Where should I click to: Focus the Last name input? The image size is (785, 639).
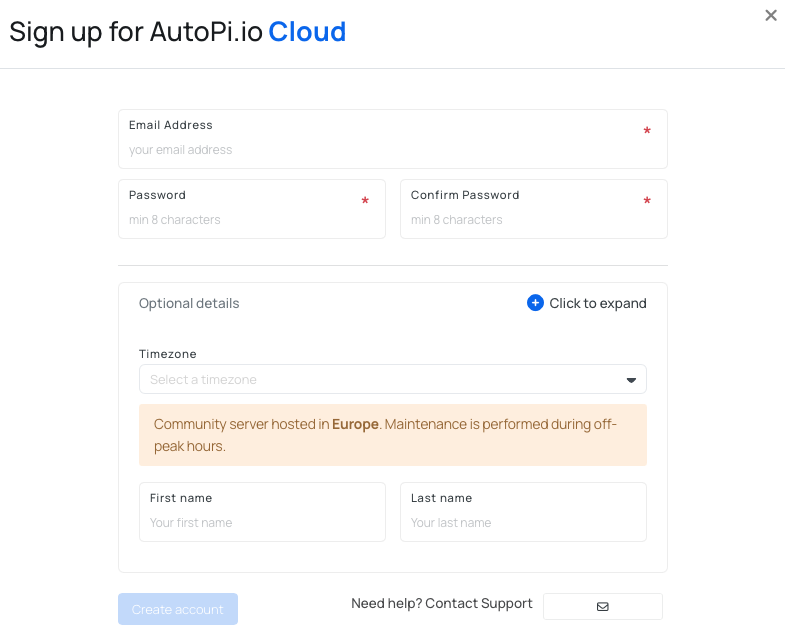523,512
